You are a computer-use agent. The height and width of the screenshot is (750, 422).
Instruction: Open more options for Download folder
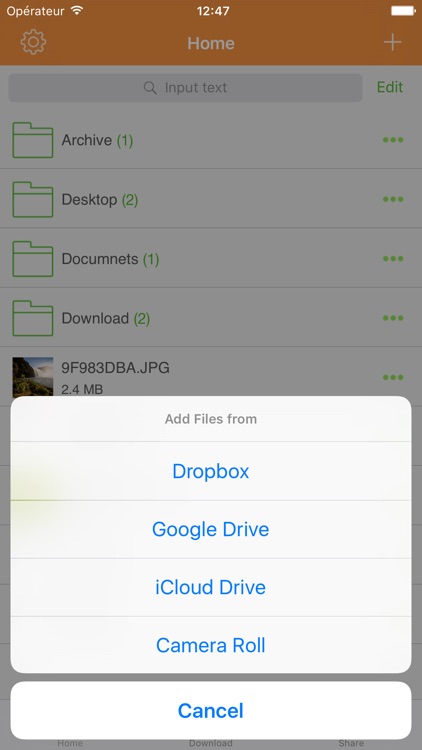393,318
